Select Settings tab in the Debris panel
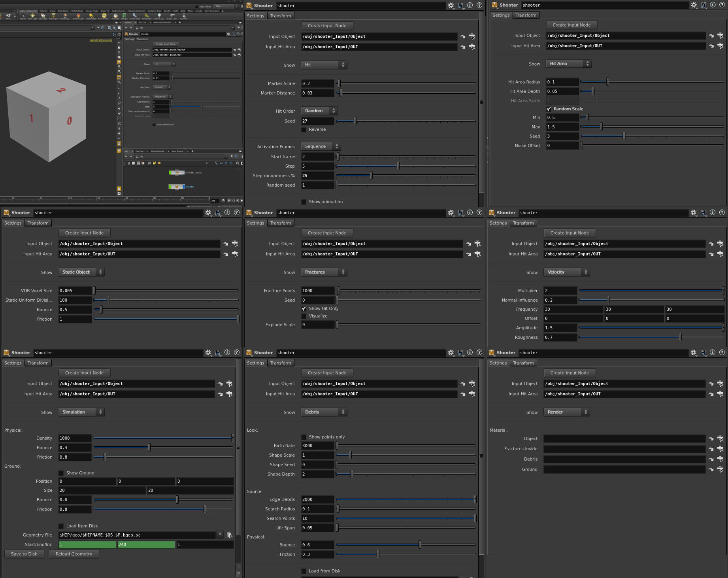 pyautogui.click(x=256, y=363)
